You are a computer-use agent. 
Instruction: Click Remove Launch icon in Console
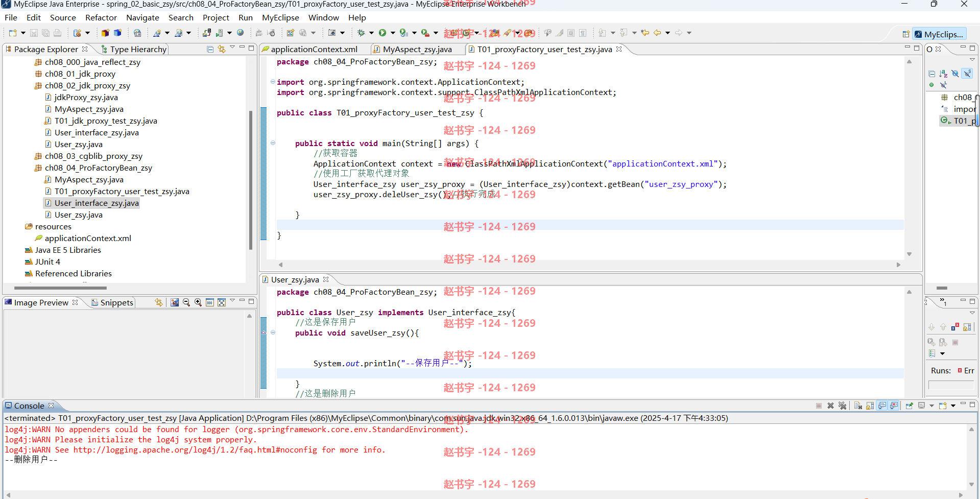point(830,406)
